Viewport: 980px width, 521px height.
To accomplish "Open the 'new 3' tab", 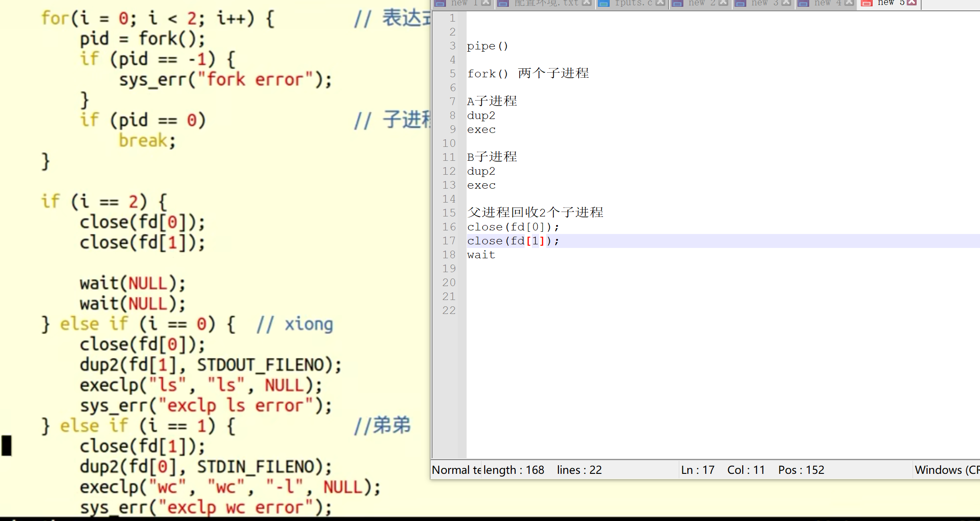I will point(764,3).
